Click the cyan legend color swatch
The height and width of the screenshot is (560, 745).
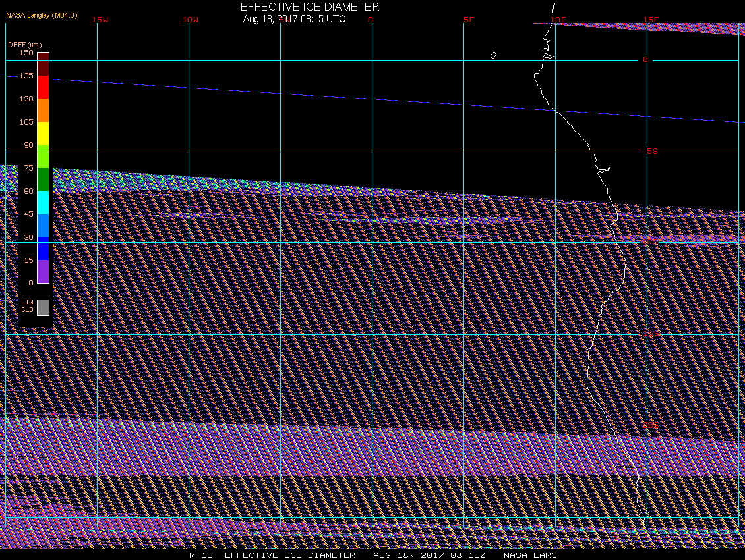click(44, 202)
